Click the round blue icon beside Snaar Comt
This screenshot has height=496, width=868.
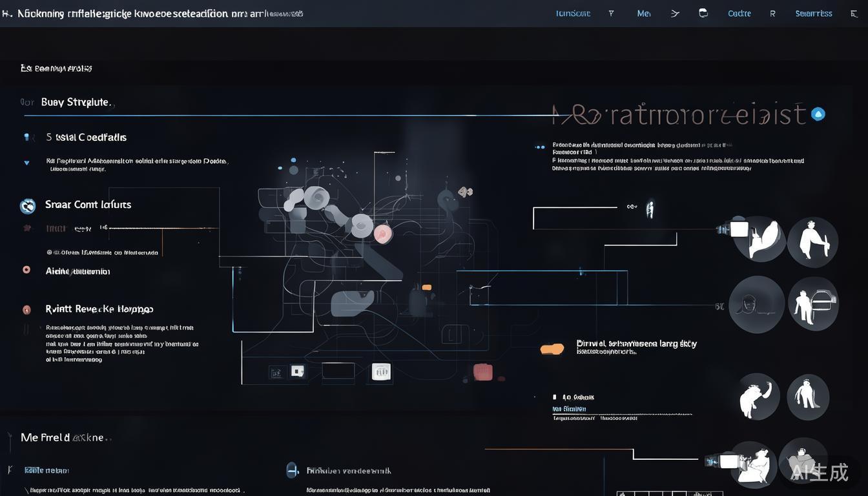pos(28,206)
